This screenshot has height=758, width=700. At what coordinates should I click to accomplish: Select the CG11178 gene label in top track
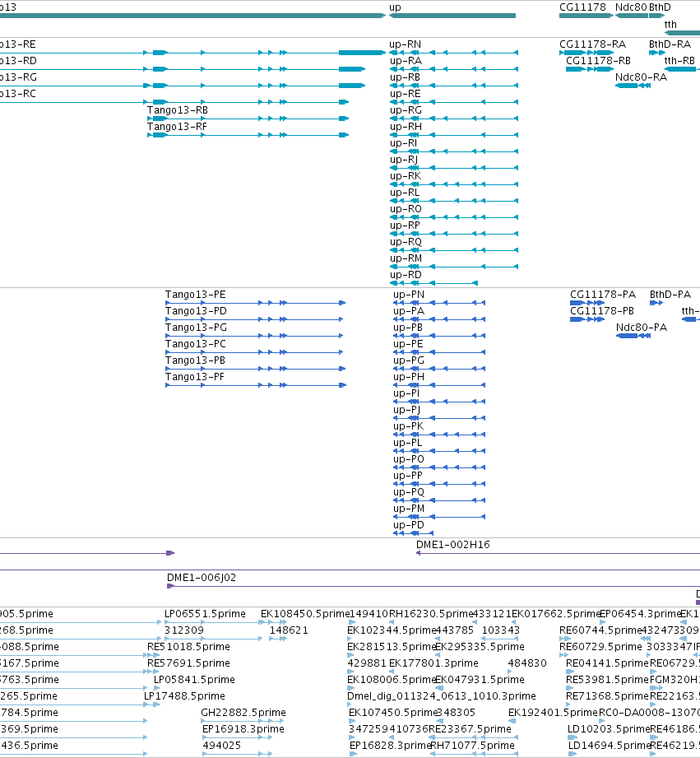(x=582, y=7)
